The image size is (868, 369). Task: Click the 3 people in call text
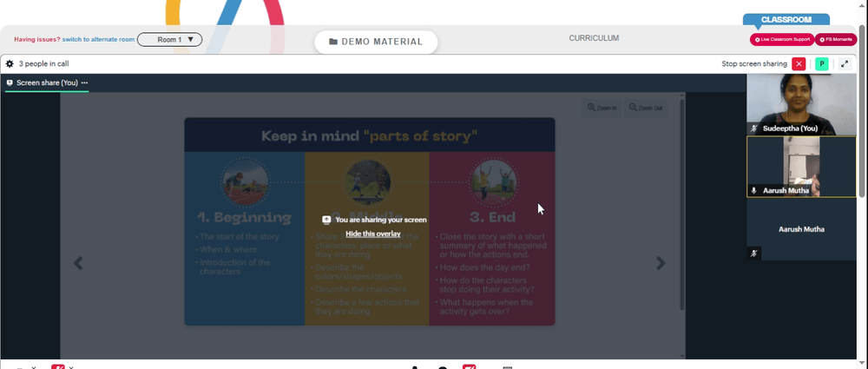tap(43, 63)
